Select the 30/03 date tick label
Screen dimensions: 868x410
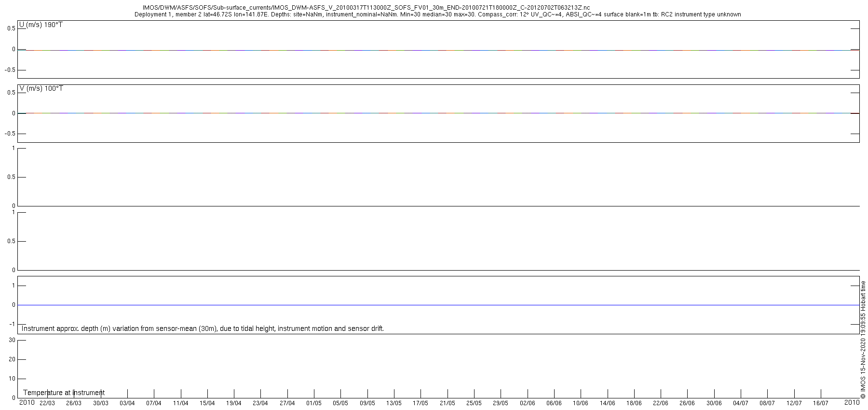point(101,403)
